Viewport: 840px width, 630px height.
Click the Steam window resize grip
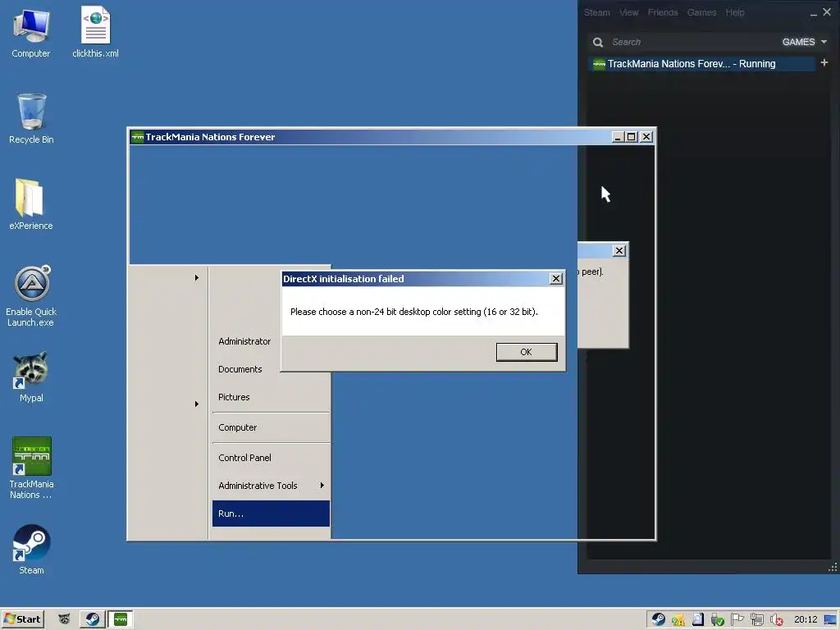833,567
